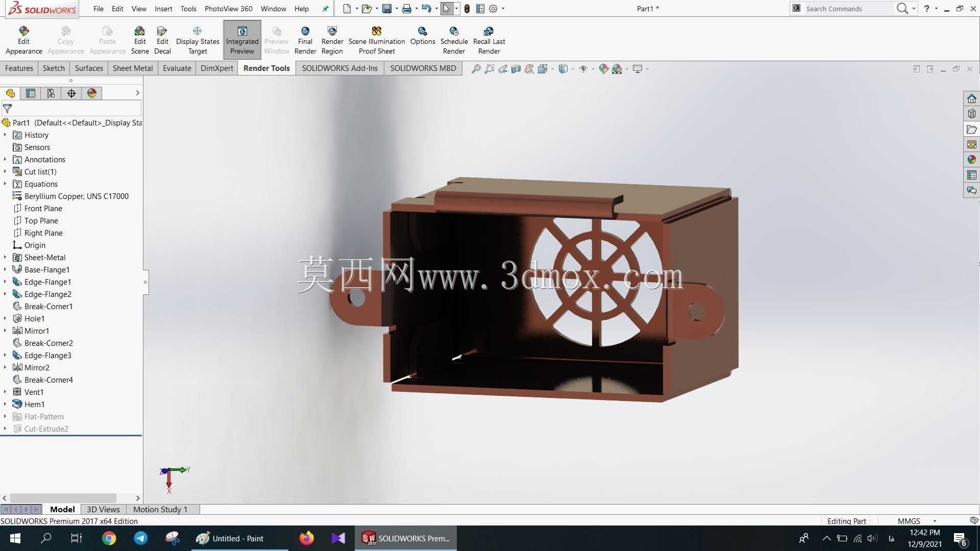Select the Front Plane item
Screen dimensions: 980x551
click(37, 208)
